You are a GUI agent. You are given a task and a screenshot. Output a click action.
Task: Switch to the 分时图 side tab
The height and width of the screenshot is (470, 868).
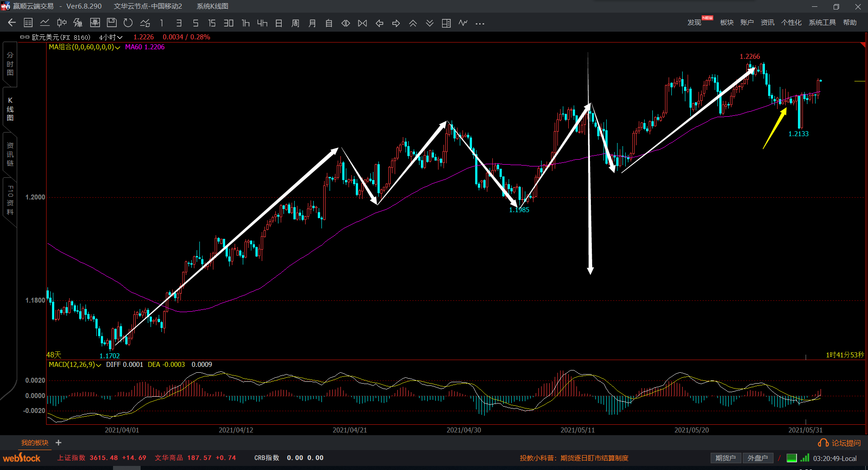10,64
